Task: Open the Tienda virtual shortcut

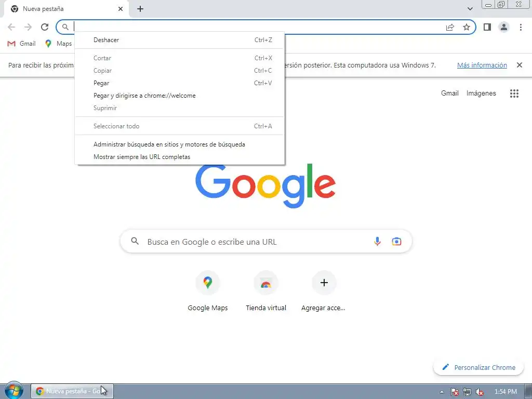Action: click(x=266, y=291)
